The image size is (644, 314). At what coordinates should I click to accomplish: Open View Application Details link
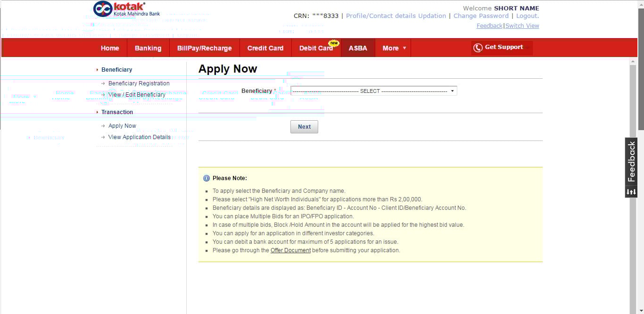139,137
